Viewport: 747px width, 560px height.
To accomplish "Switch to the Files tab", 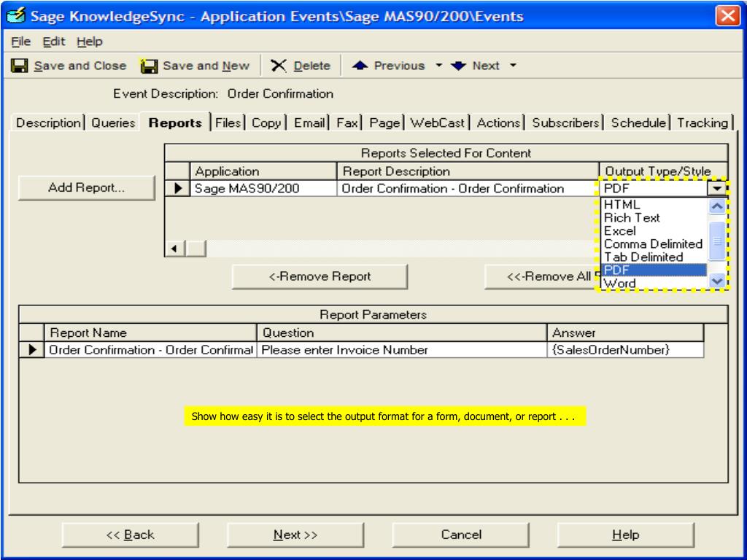I will (228, 122).
